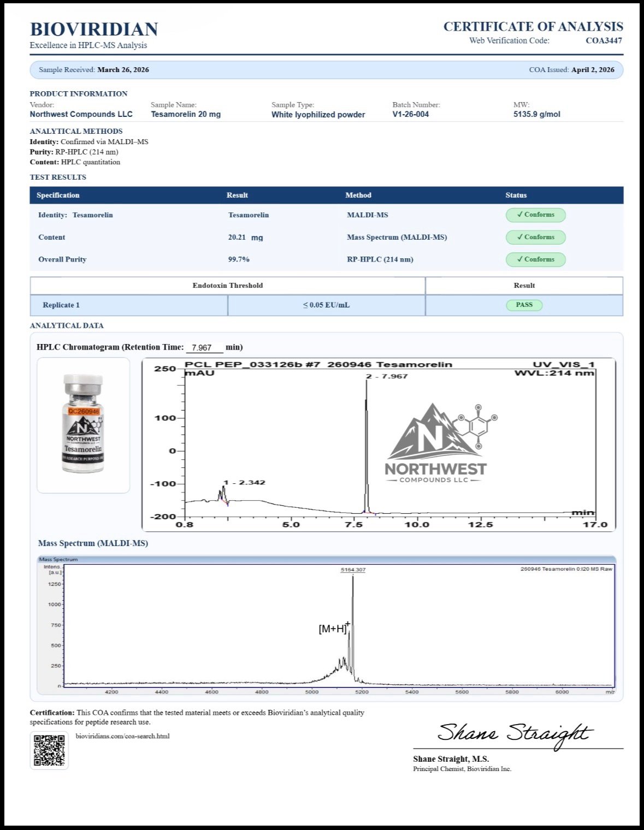
Task: Collapse the Analytical Data section
Action: click(x=67, y=325)
